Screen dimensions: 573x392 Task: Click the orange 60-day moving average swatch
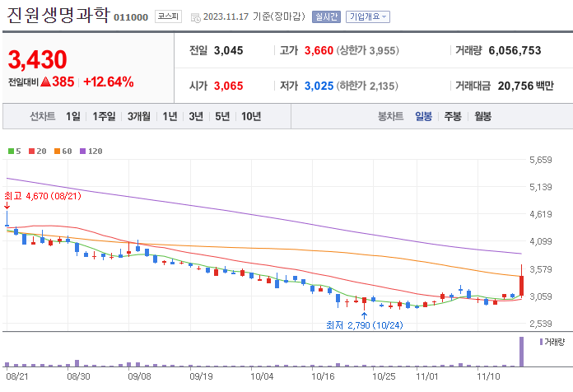(x=58, y=151)
